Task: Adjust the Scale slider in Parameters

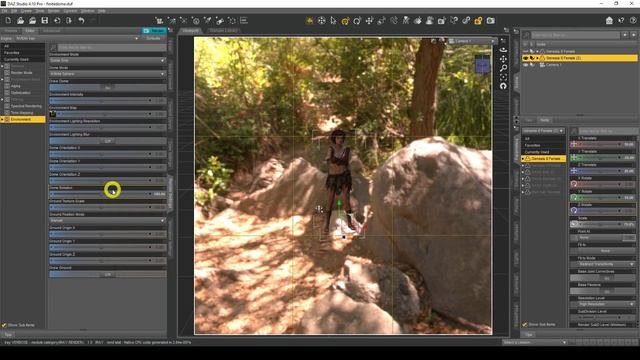Action: point(602,224)
